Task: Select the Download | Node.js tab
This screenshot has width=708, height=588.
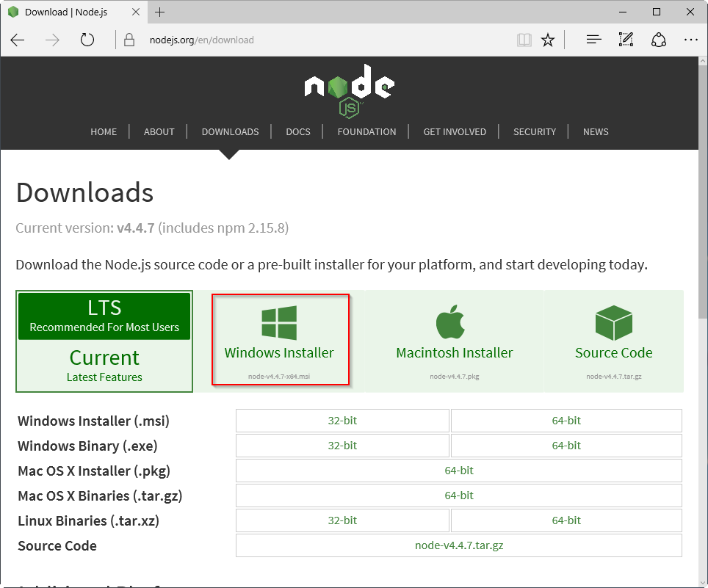Action: click(74, 12)
